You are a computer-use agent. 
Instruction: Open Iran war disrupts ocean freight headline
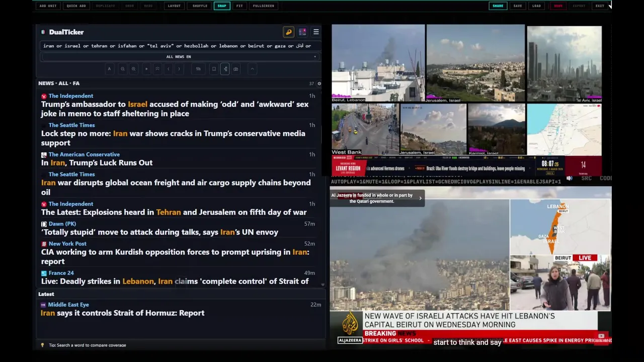tap(176, 187)
